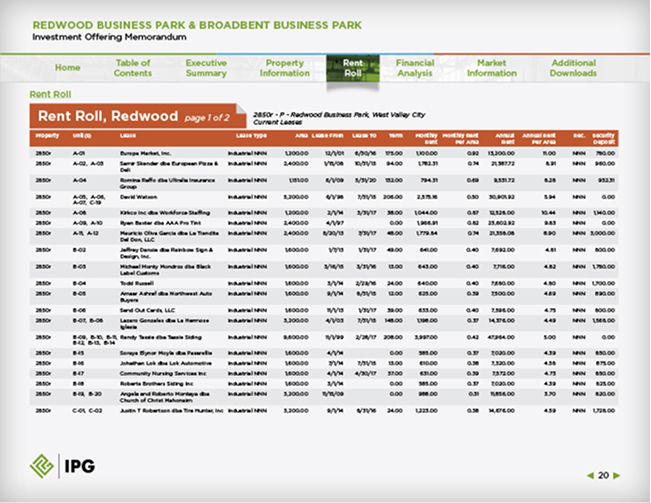
Task: Select unit cell B-07, B-08
Action: pos(88,320)
